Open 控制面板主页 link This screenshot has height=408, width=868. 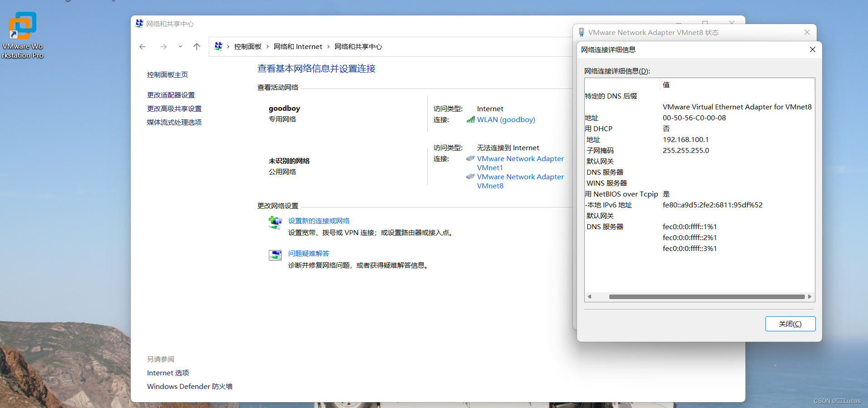pyautogui.click(x=168, y=75)
